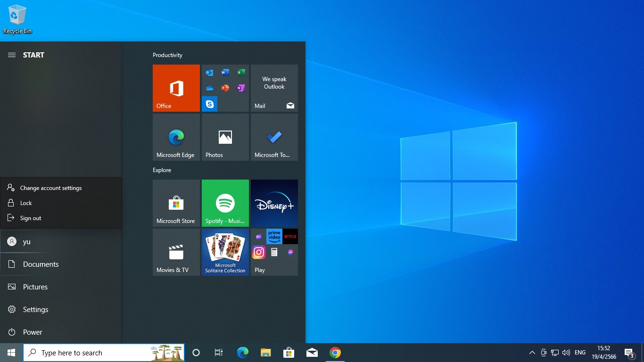644x362 pixels.
Task: Launch Microsoft Edge from the Start tiles
Action: click(x=176, y=137)
